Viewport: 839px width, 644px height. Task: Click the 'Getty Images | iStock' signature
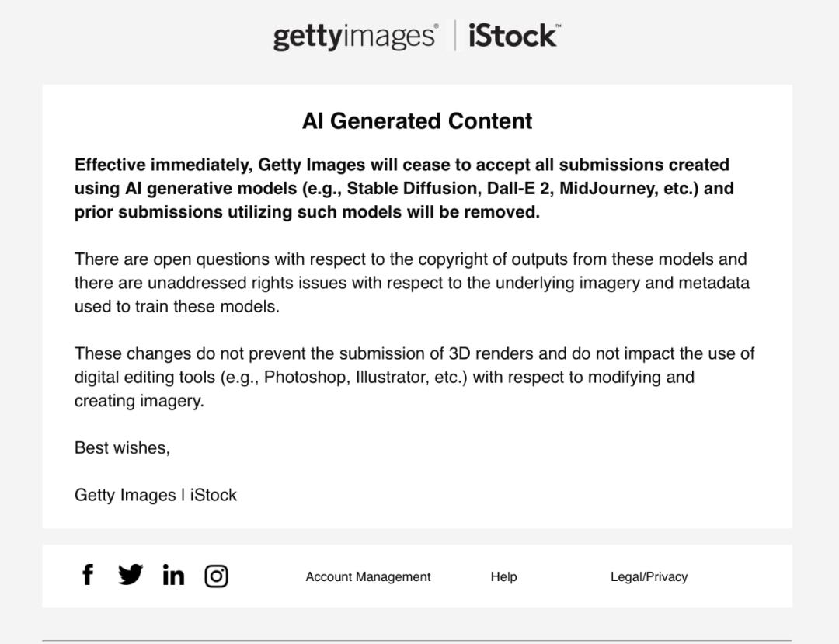click(155, 495)
